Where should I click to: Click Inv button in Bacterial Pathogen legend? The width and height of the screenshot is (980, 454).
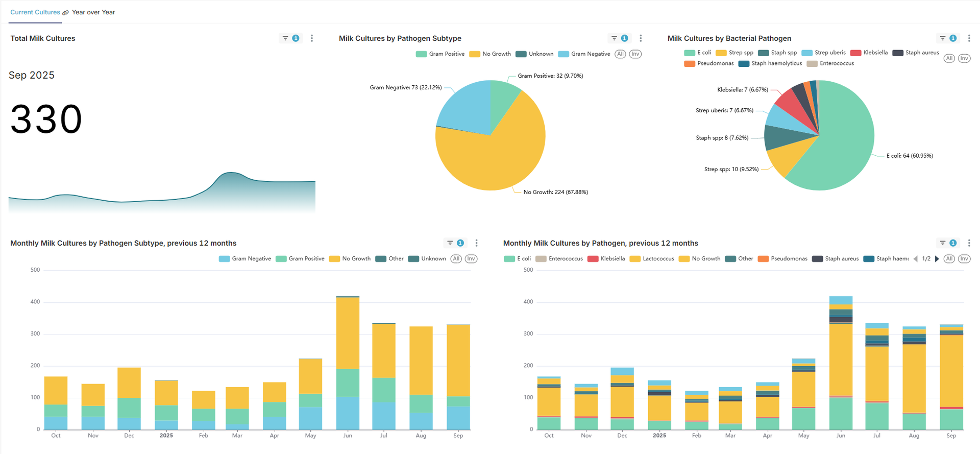tap(964, 58)
